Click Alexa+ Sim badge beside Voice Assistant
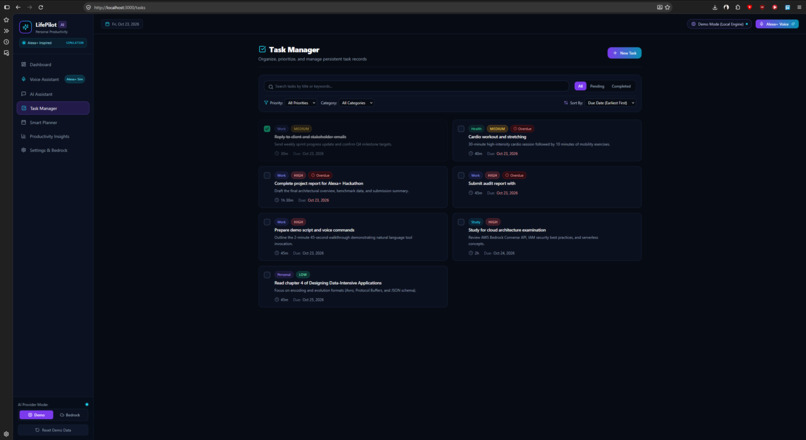The height and width of the screenshot is (440, 806). tap(75, 79)
